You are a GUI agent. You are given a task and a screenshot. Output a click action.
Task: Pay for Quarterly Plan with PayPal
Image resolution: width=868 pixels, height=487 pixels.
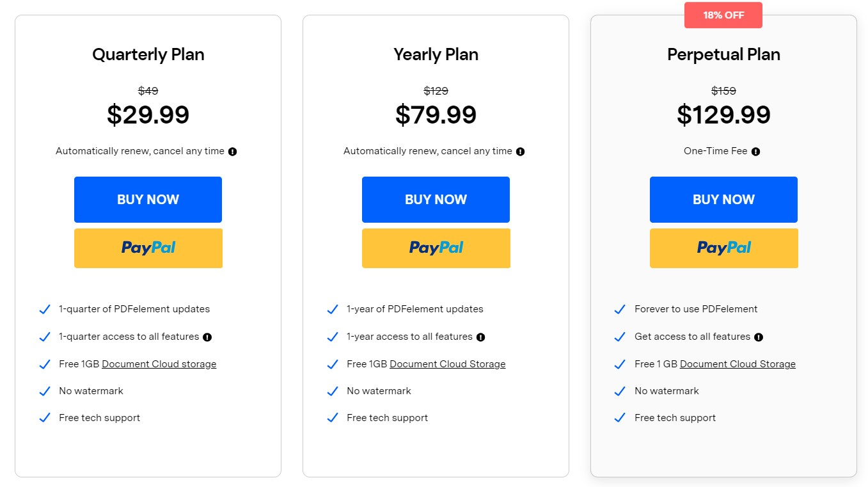pyautogui.click(x=148, y=248)
